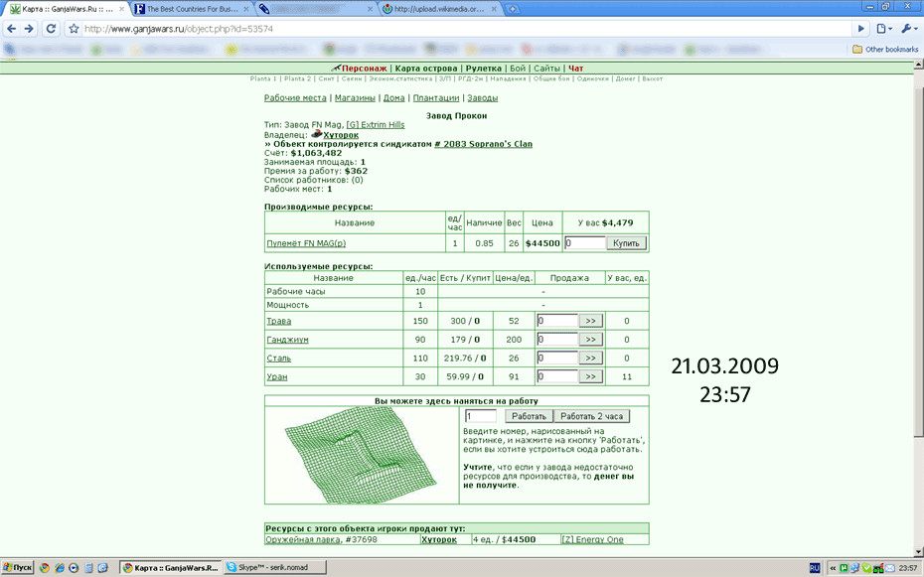Open the Рабочие места link

[x=295, y=97]
